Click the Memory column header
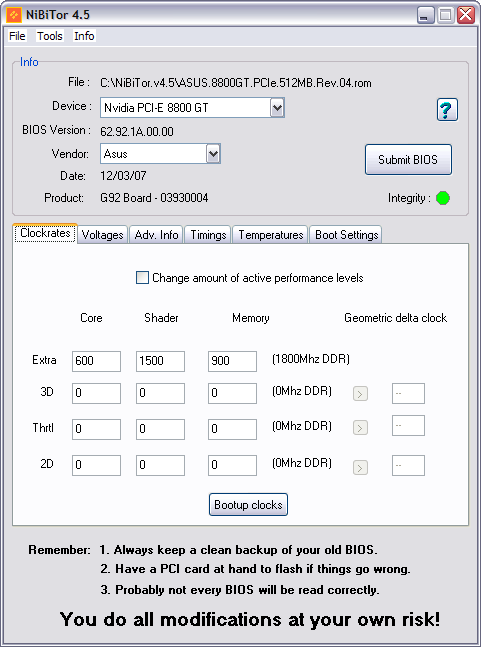The width and height of the screenshot is (481, 647). (x=250, y=318)
